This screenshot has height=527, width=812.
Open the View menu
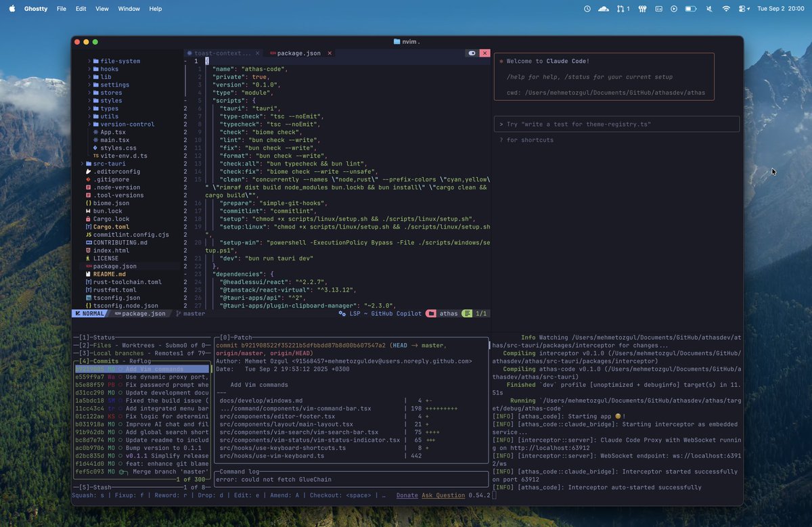pyautogui.click(x=102, y=9)
